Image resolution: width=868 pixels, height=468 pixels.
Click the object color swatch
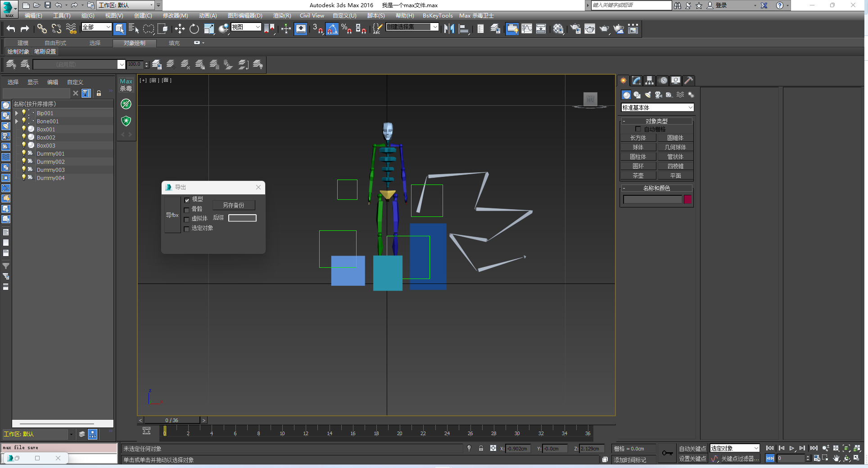[687, 199]
